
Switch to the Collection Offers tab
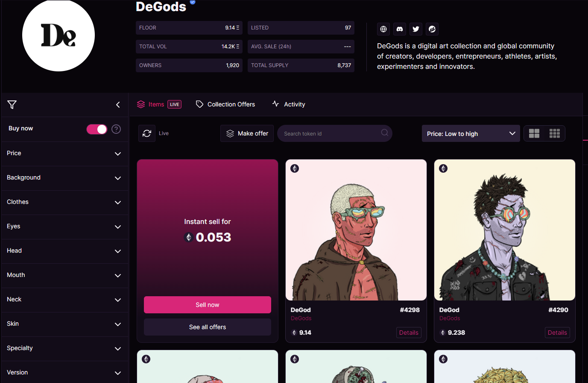click(x=225, y=104)
